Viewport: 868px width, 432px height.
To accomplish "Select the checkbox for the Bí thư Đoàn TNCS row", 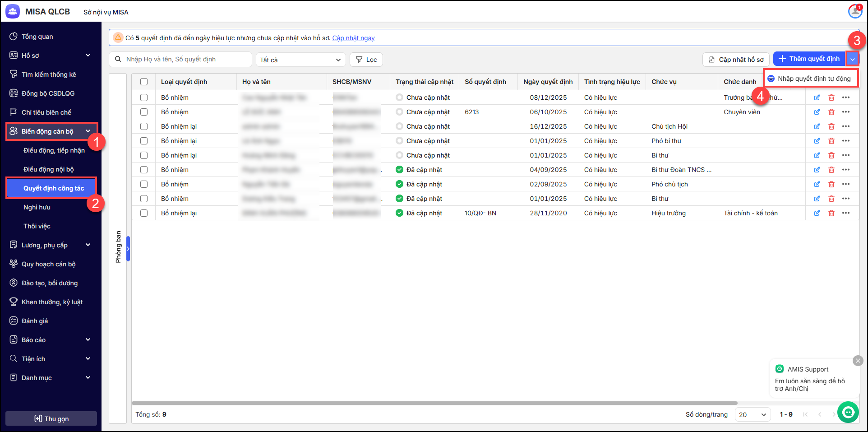I will [144, 170].
